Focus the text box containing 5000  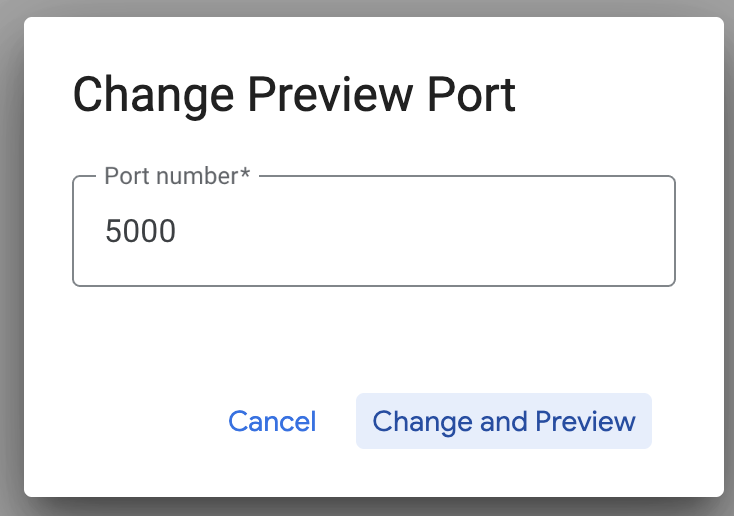(x=373, y=232)
